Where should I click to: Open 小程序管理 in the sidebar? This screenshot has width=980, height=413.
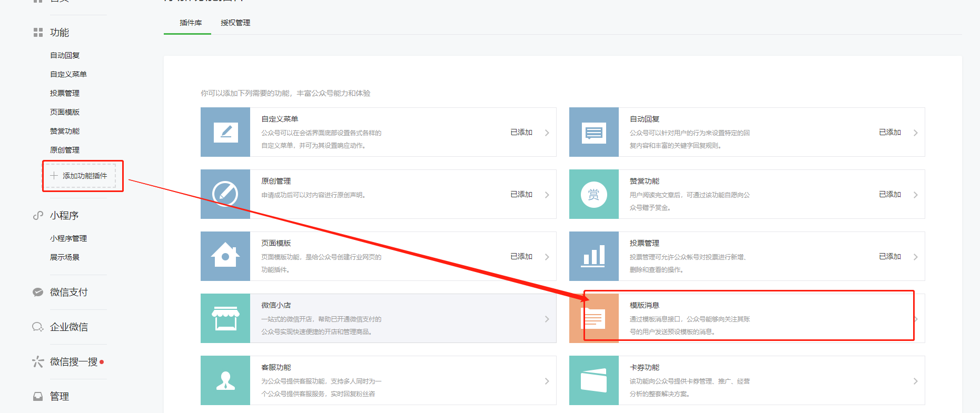click(x=68, y=238)
